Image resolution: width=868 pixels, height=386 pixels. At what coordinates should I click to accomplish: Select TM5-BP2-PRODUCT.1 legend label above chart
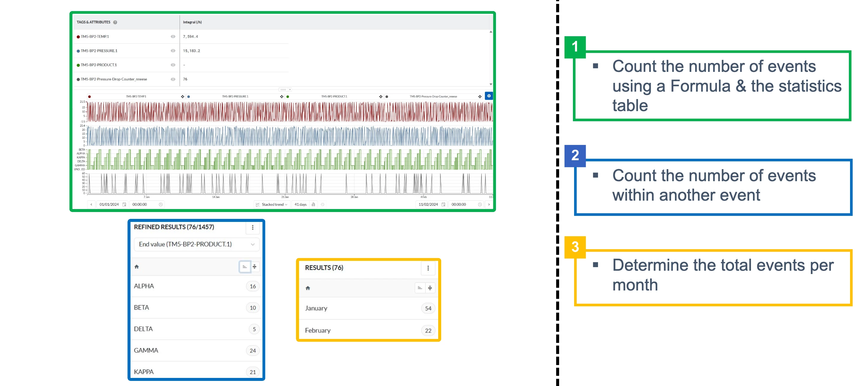[x=334, y=96]
